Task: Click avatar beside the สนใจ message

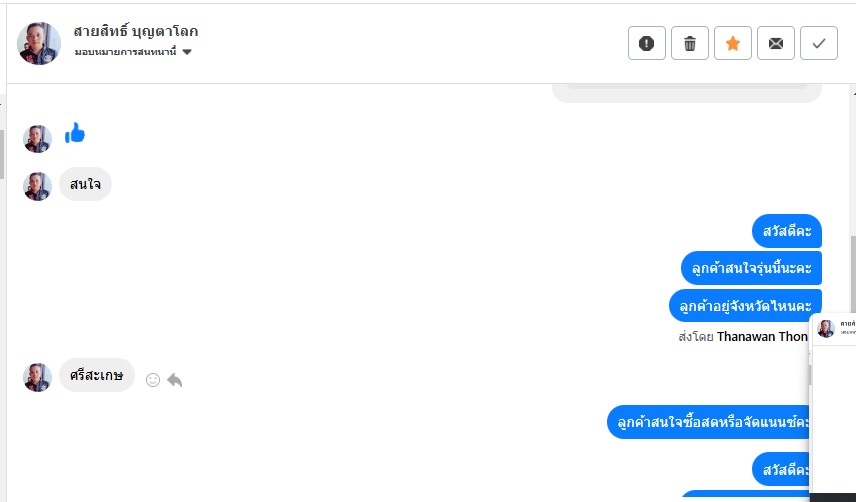Action: click(x=38, y=186)
